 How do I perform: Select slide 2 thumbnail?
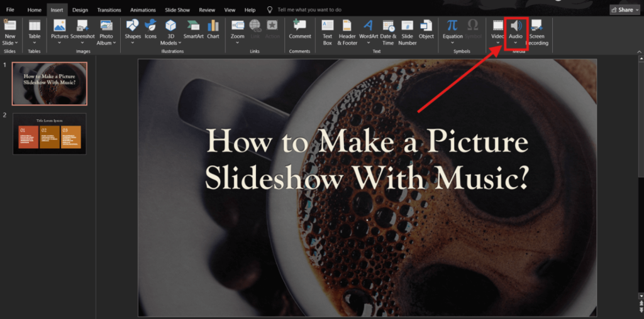coord(49,134)
